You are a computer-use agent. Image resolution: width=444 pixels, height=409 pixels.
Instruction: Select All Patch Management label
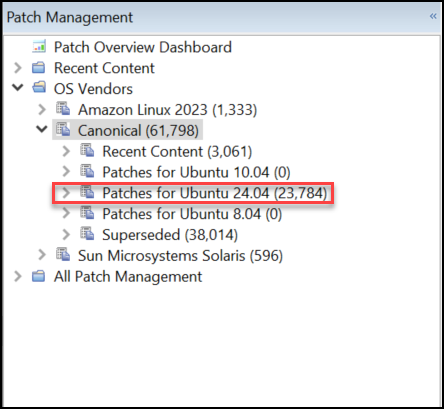point(128,277)
